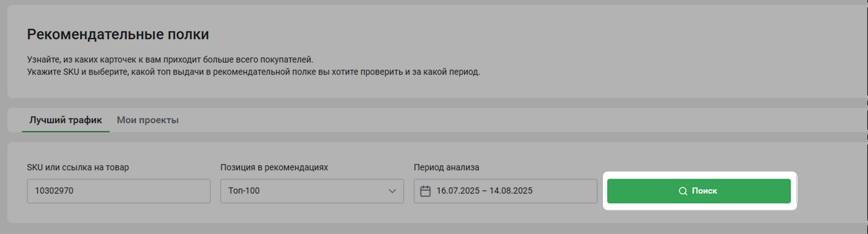The width and height of the screenshot is (868, 234).
Task: Click the start date 16.07.2025
Action: coord(458,191)
